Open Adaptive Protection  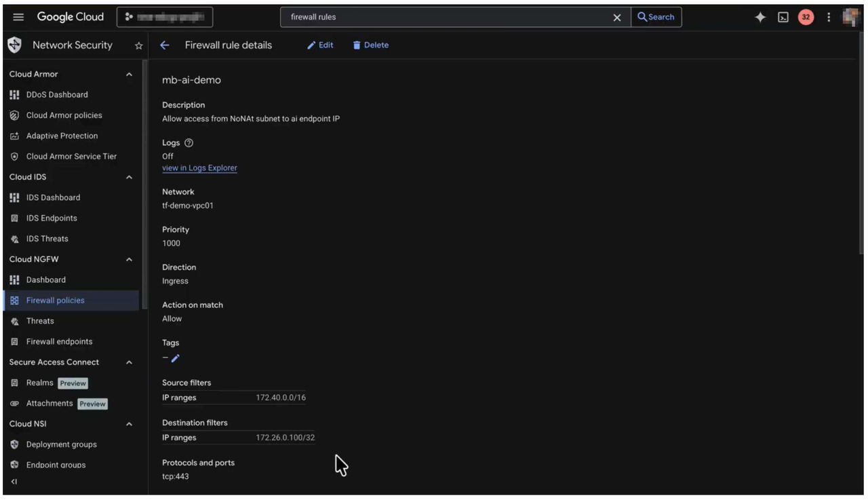coord(62,136)
